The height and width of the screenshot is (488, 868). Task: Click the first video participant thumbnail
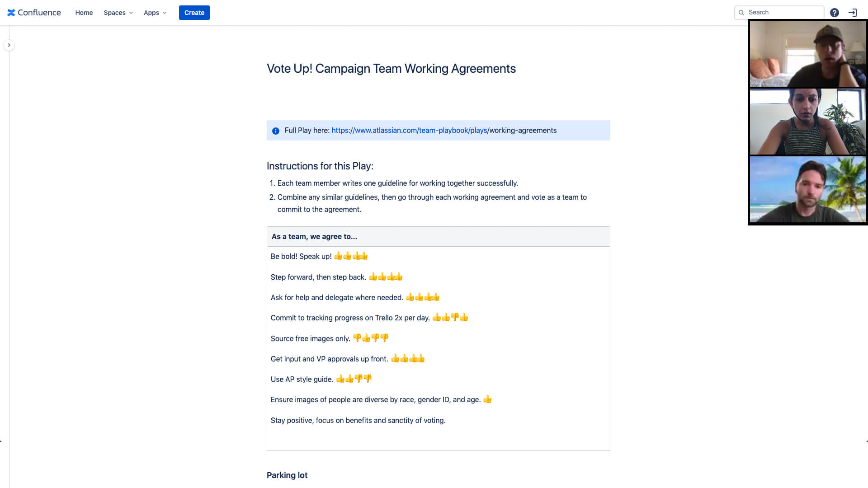808,53
